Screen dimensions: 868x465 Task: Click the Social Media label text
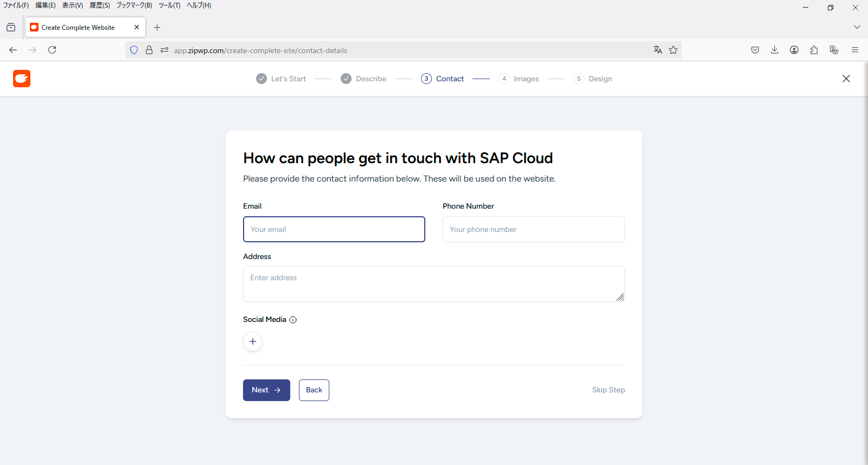pos(265,320)
